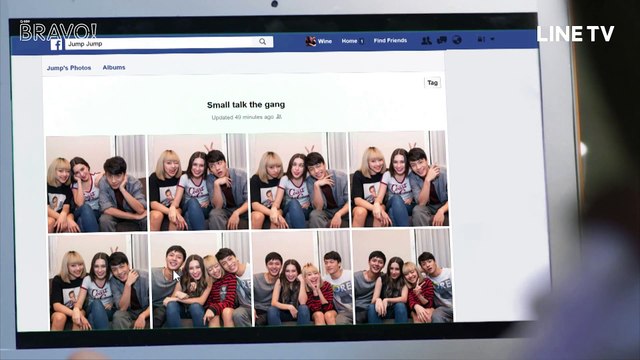Open the friend requests icon

click(426, 40)
